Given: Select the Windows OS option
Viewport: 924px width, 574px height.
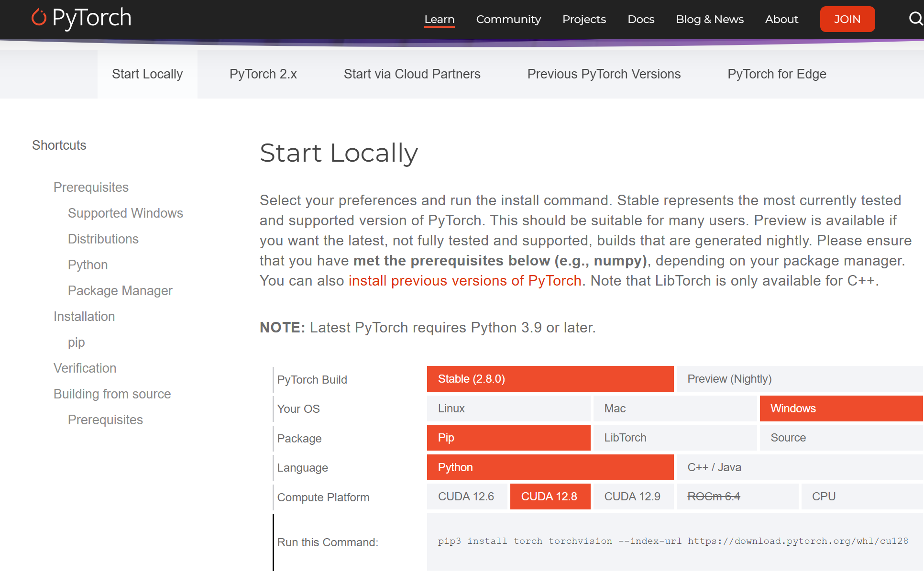Looking at the screenshot, I should tap(841, 408).
